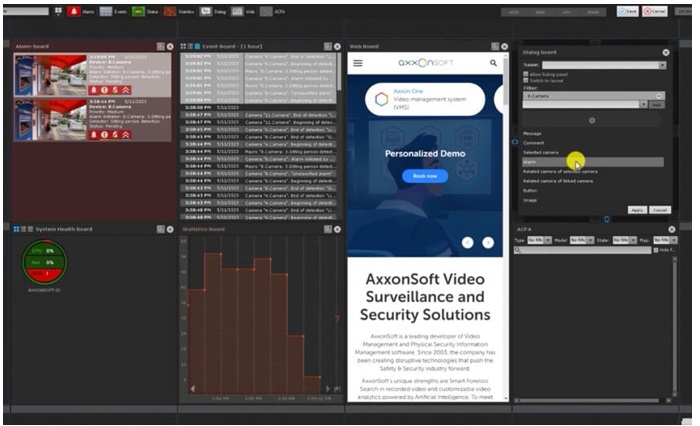The height and width of the screenshot is (426, 700).
Task: Close the Alarm Board panel
Action: tap(170, 46)
